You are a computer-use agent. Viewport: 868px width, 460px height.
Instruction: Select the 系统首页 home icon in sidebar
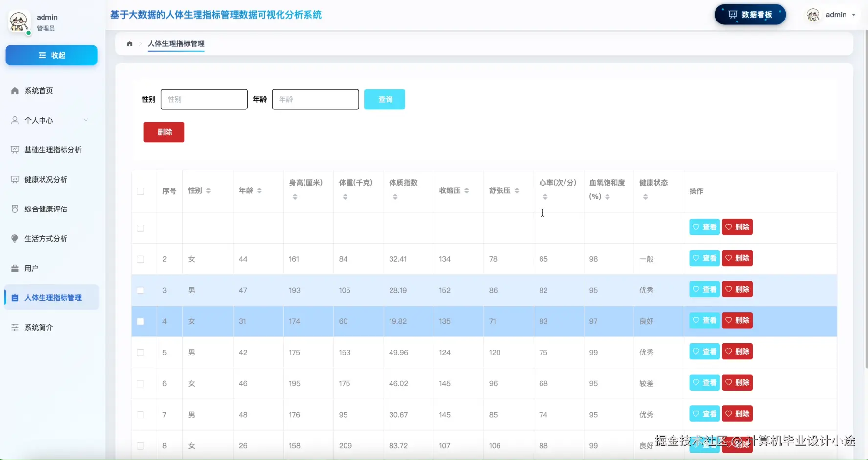tap(14, 90)
